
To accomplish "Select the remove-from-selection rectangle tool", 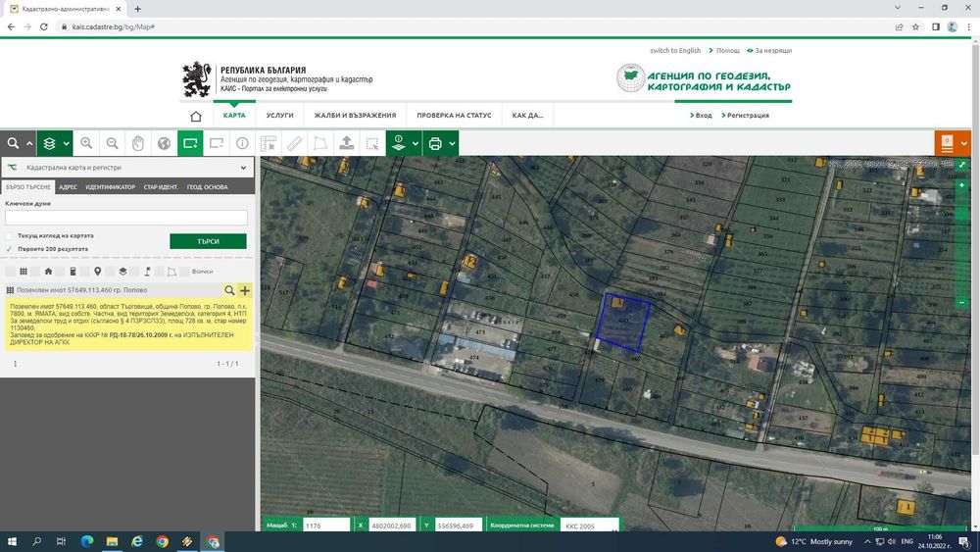I will 217,143.
